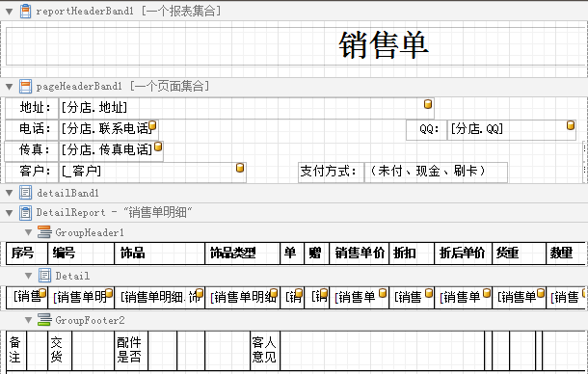Select the 数量 header cell

pos(566,254)
